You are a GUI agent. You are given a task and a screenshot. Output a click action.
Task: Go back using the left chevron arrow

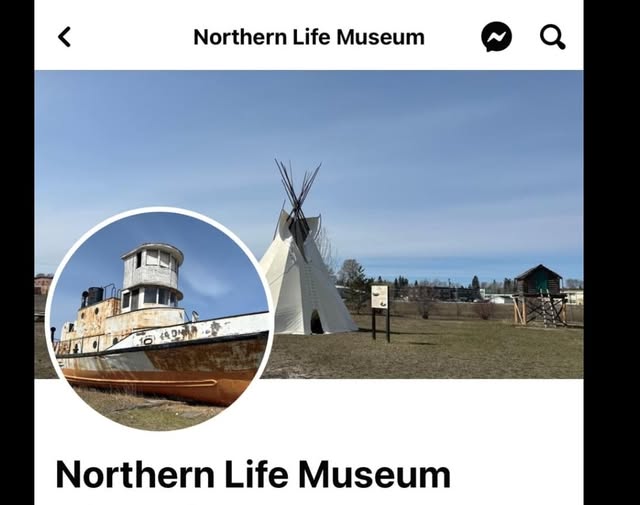click(64, 37)
